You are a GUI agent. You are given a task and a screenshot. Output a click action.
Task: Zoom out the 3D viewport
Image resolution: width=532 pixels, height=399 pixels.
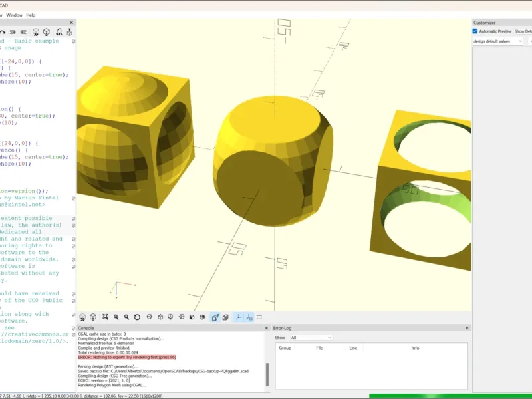pos(126,317)
